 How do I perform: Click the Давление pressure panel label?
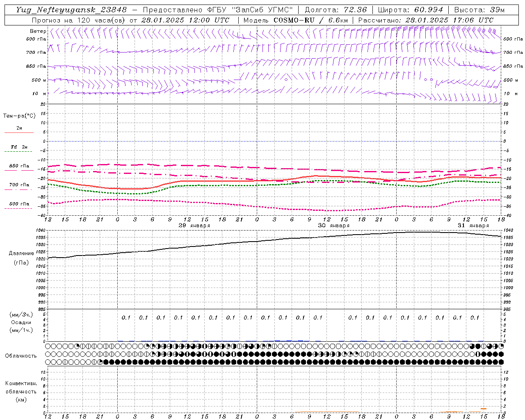pyautogui.click(x=21, y=253)
